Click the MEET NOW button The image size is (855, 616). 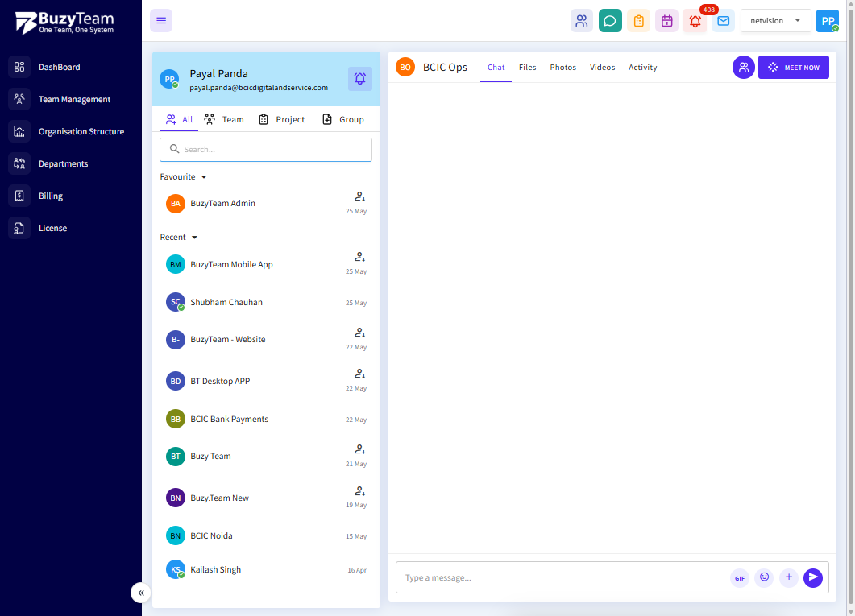794,68
